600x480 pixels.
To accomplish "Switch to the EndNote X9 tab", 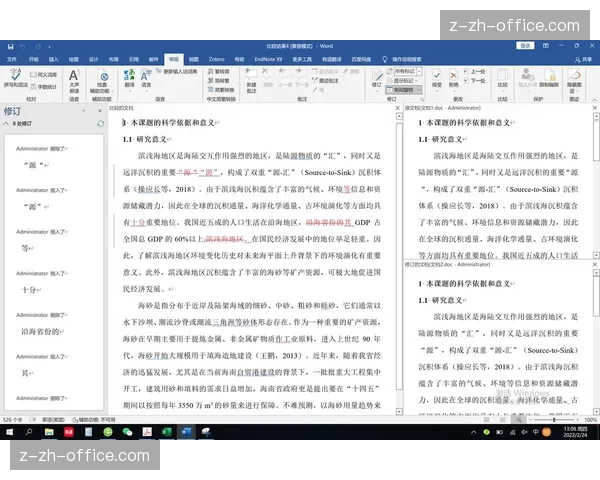I will pos(268,59).
